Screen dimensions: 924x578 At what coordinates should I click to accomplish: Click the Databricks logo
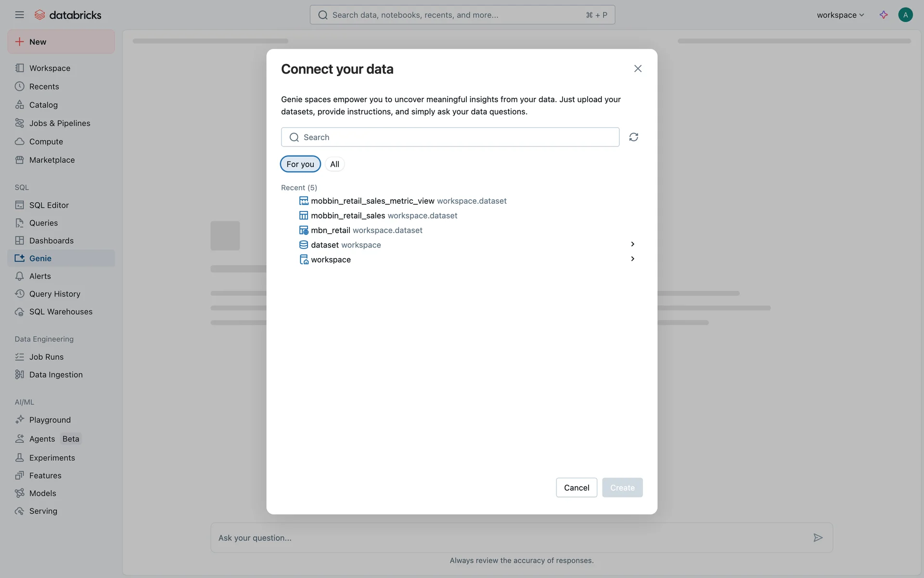[x=68, y=15]
